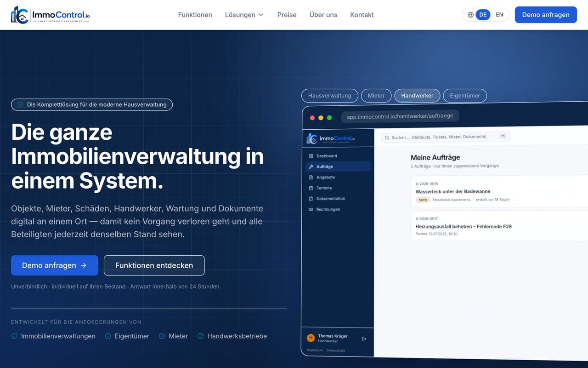Select the Eigentümer tab
Viewport: 588px width, 368px height.
[x=465, y=96]
